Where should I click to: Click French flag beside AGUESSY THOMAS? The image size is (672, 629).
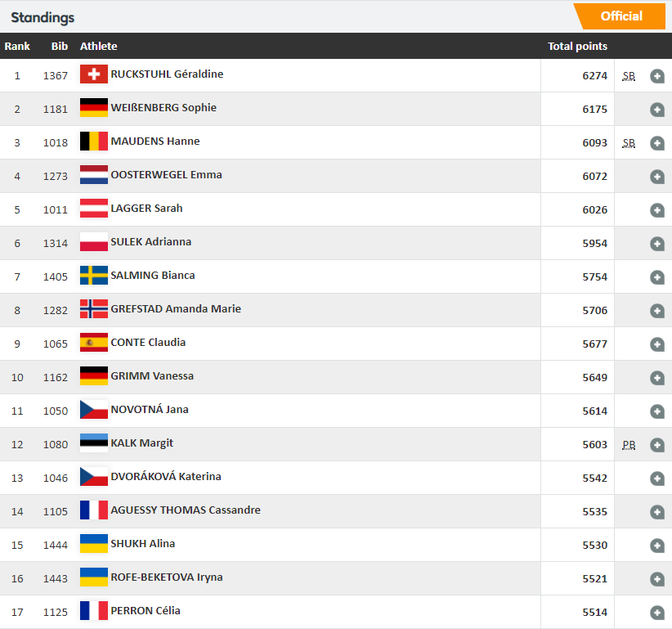[94, 510]
